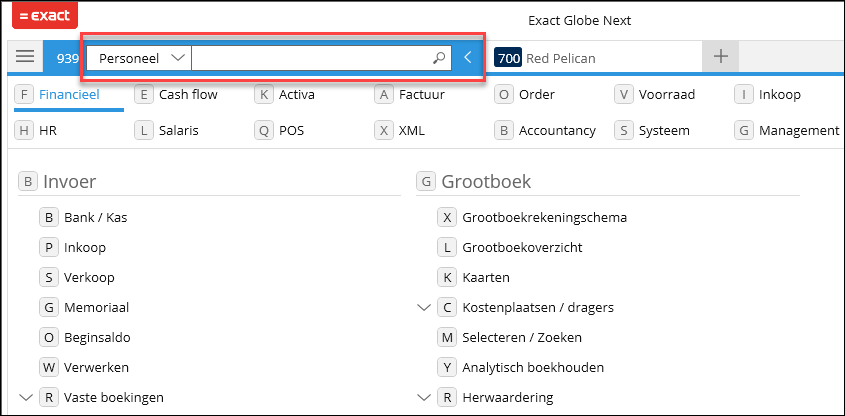
Task: Open the Personeel search category dropdown
Action: tap(138, 58)
